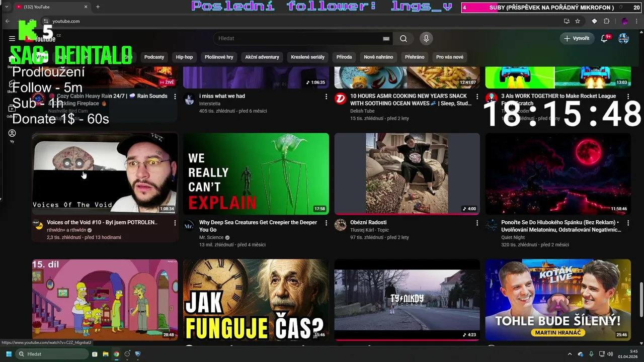Select the Nově nahráno filter chip
The width and height of the screenshot is (644, 362).
click(378, 57)
